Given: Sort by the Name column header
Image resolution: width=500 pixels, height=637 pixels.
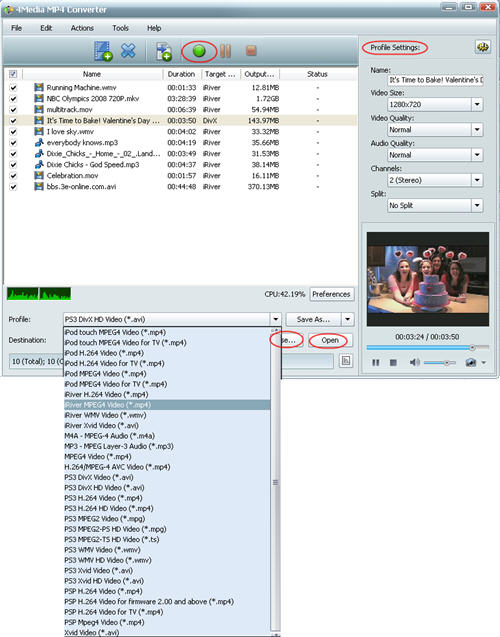Looking at the screenshot, I should 92,74.
